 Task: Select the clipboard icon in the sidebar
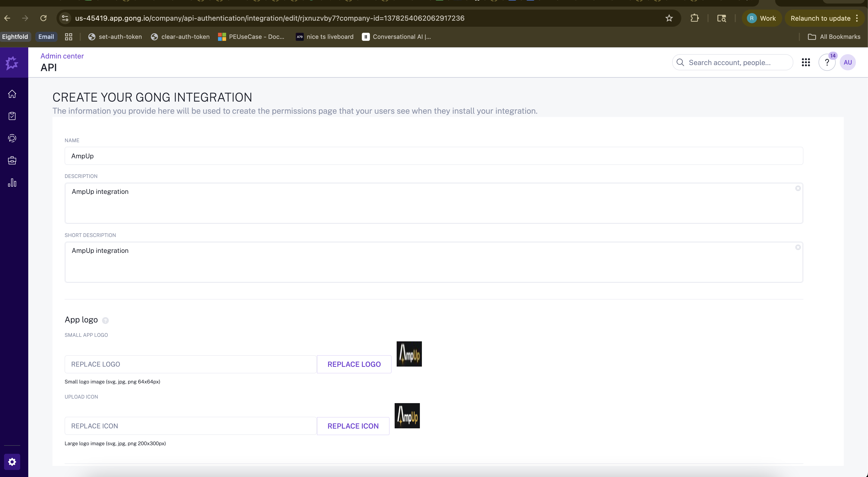[12, 116]
